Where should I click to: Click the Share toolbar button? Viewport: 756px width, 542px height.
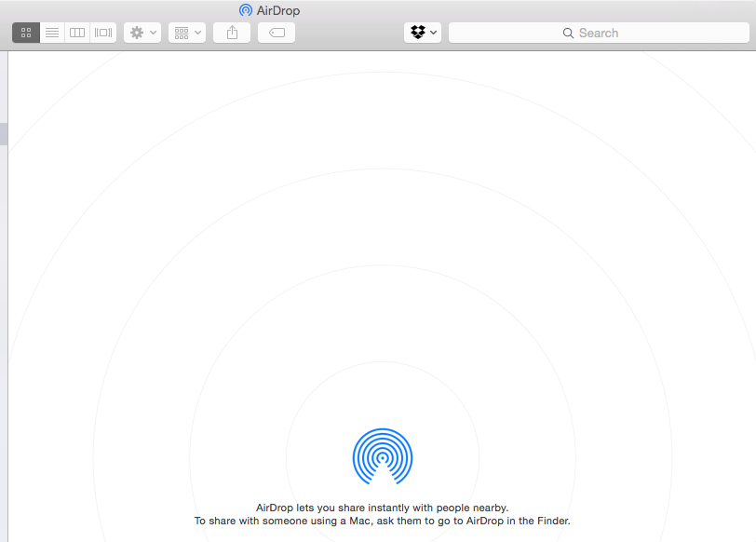pyautogui.click(x=232, y=33)
